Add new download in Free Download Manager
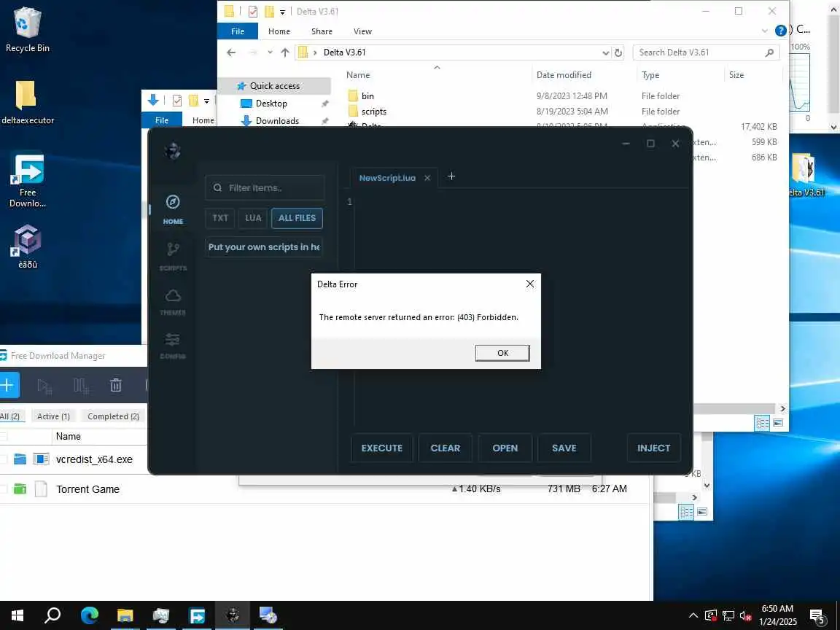Viewport: 840px width, 630px height. point(8,385)
